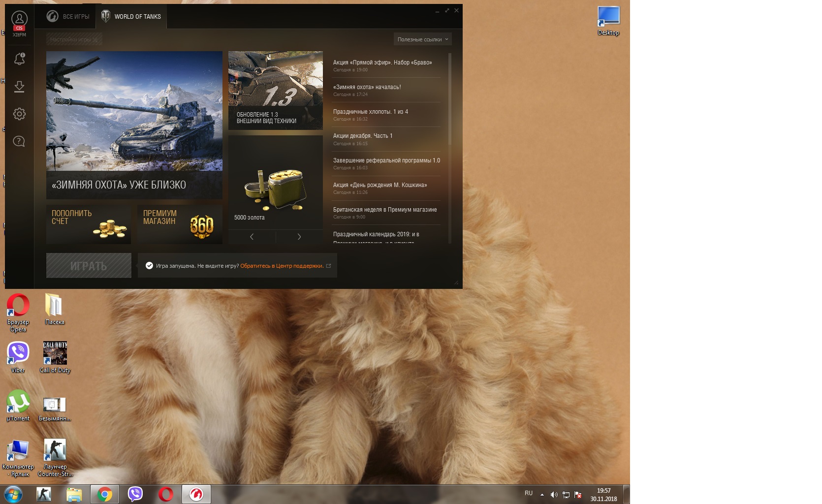Screen dimensions: 822x504
Task: Click the ПОПОЛНИТЬ СЧЁТ button
Action: point(89,224)
